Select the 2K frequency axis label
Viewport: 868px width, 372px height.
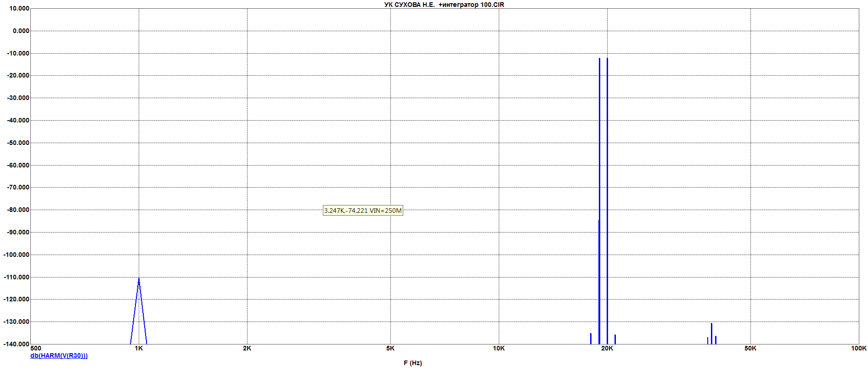coord(247,348)
